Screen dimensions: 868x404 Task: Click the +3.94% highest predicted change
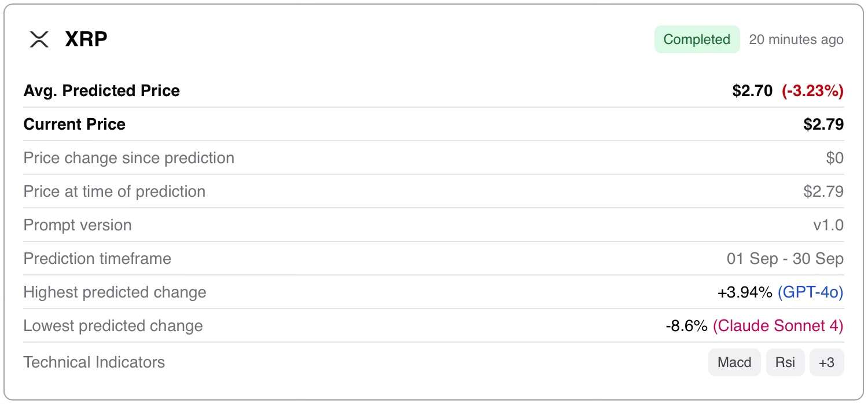744,292
